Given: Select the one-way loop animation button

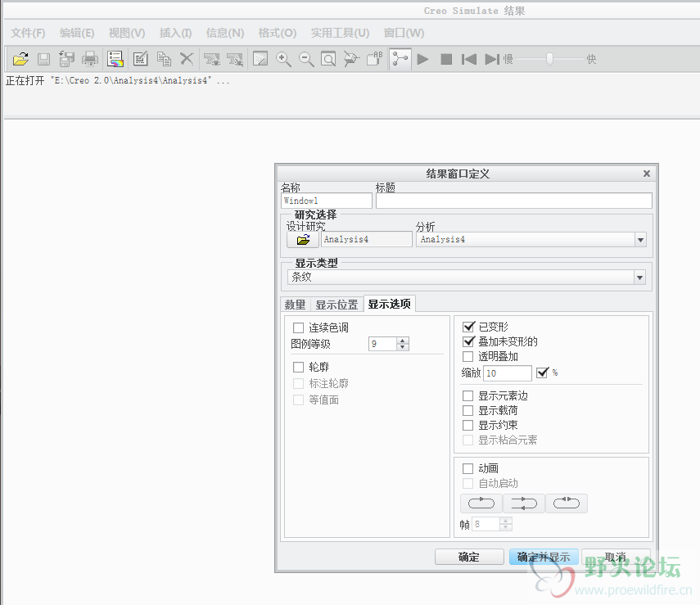Looking at the screenshot, I should coord(481,503).
